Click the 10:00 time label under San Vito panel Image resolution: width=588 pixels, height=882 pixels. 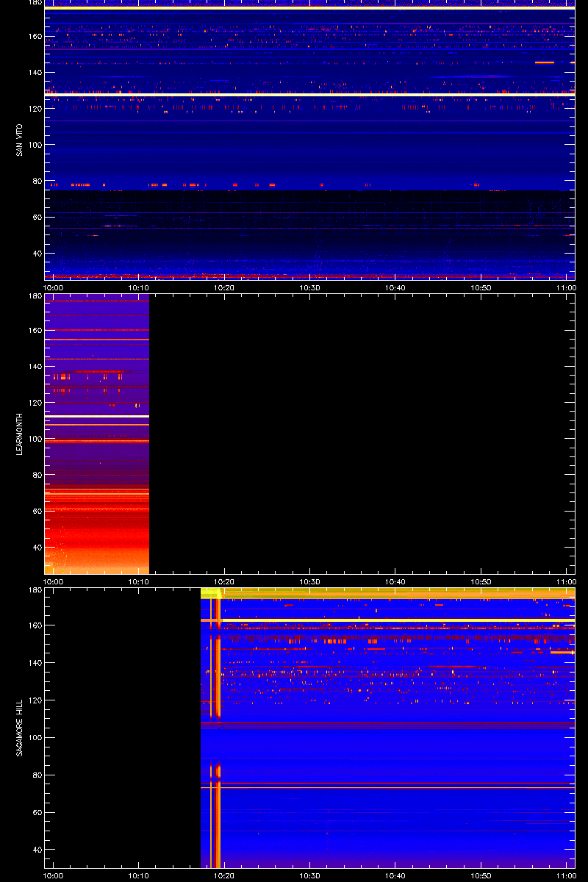(54, 288)
